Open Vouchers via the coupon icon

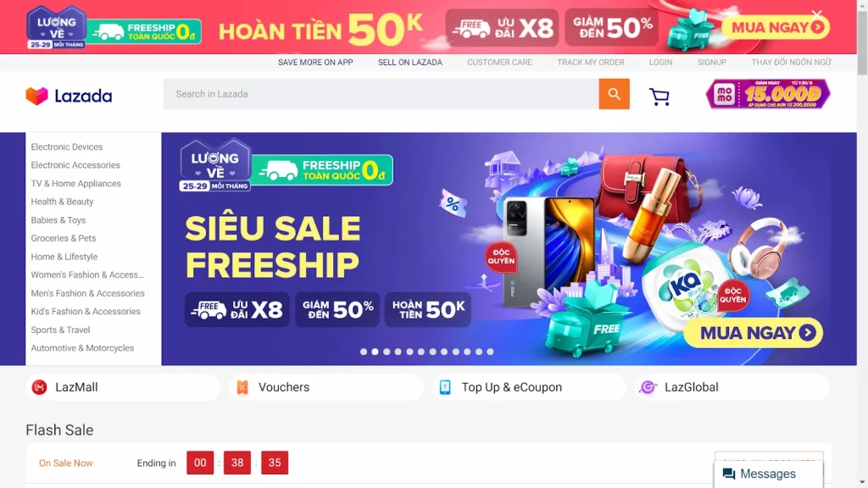242,387
